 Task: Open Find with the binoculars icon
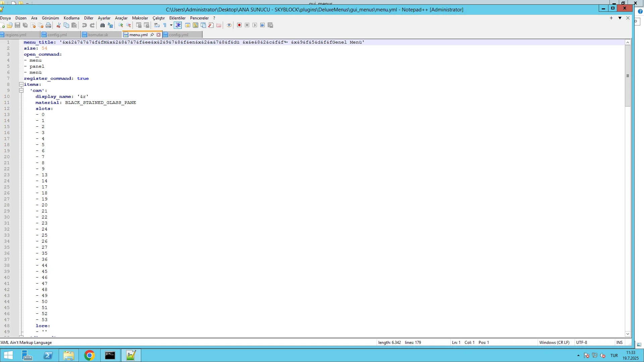[103, 25]
